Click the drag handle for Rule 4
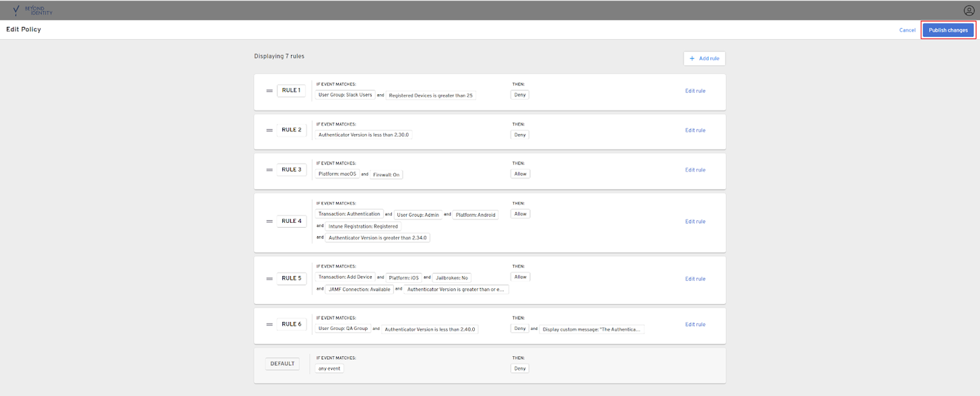 (269, 222)
